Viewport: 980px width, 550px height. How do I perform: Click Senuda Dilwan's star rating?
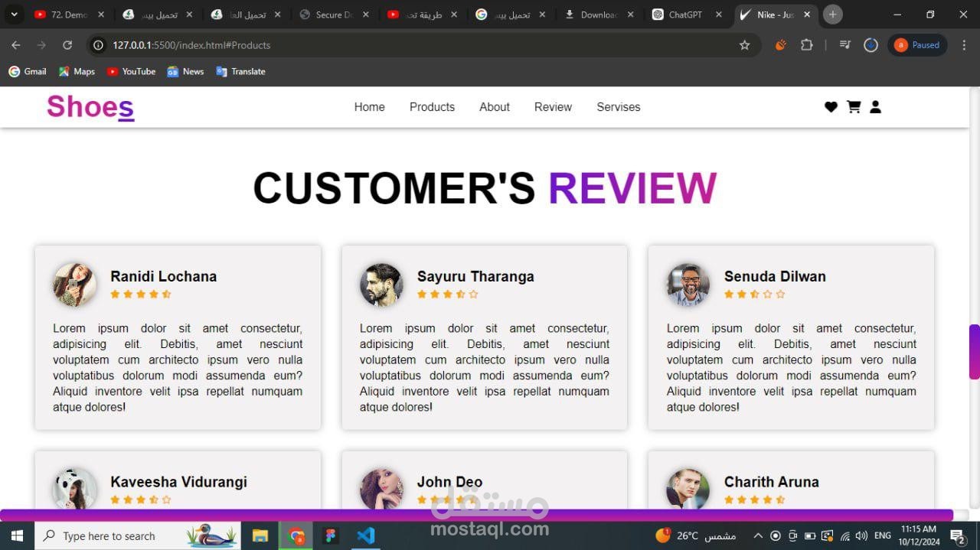click(x=755, y=294)
